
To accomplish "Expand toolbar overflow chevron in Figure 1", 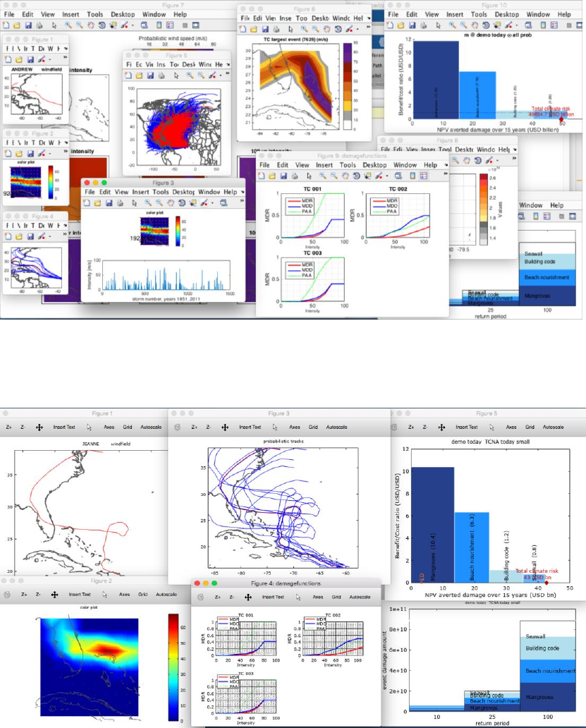I will pos(65,57).
